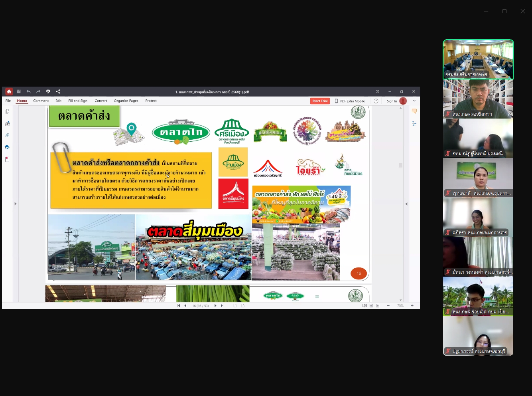The image size is (532, 396).
Task: Click the page number field showing 16 (16 / 53)
Action: 201,306
